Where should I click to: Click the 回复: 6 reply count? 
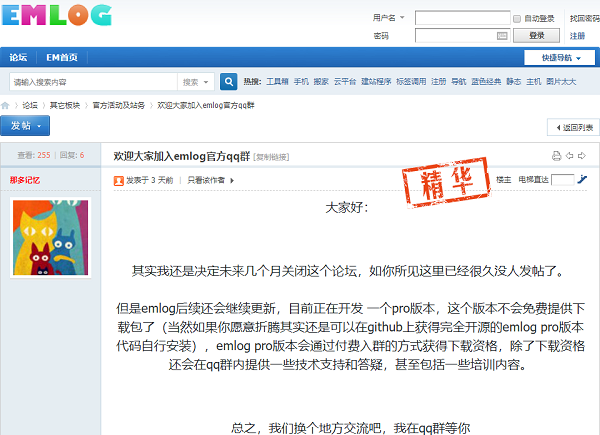[x=72, y=155]
